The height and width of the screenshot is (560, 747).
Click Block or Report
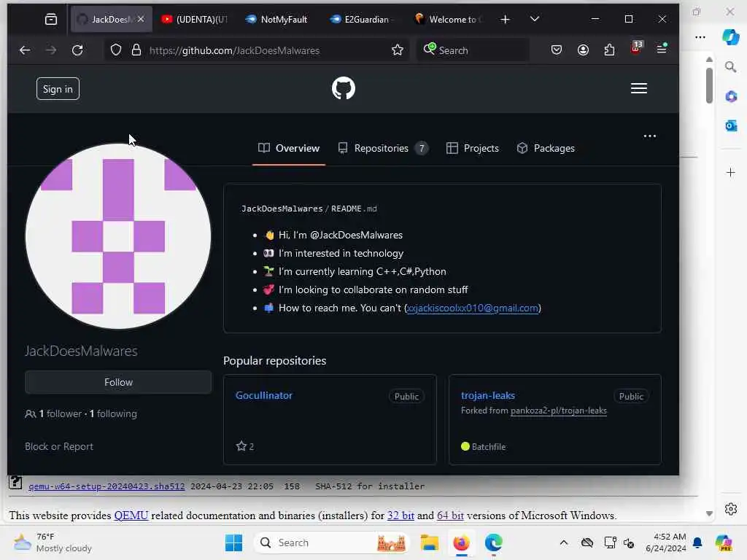[59, 446]
